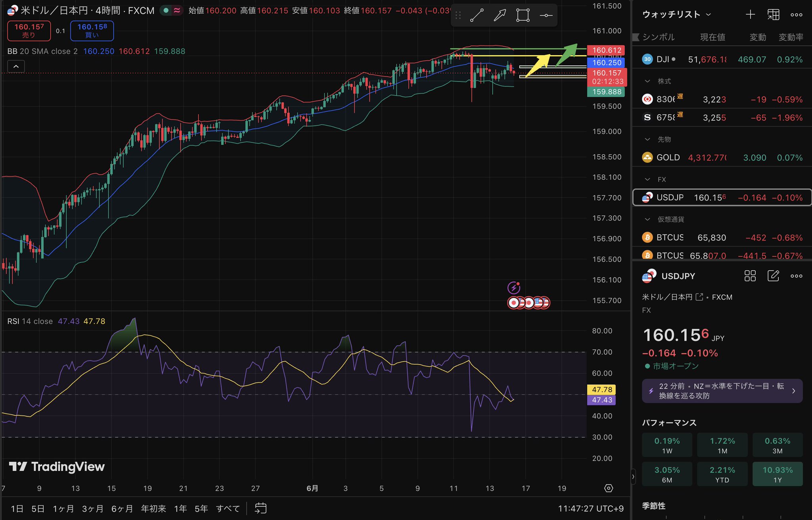Open USDJPY grid layout icon

tap(750, 276)
